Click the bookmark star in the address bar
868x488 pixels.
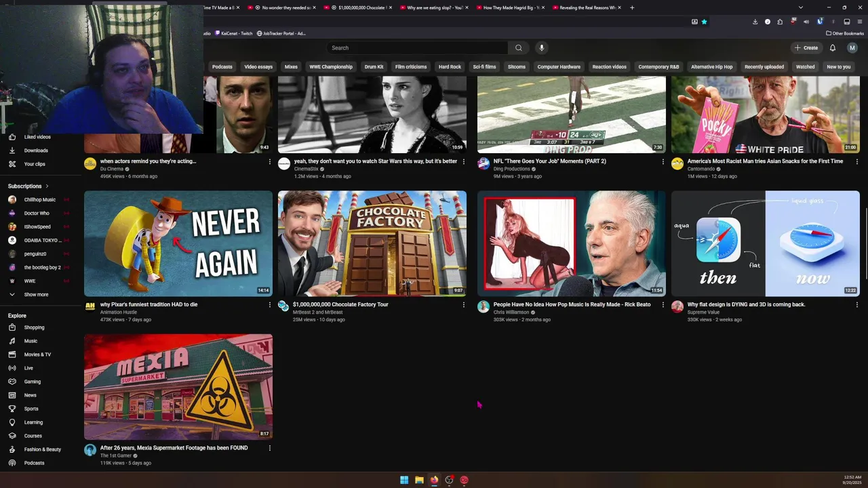[704, 22]
